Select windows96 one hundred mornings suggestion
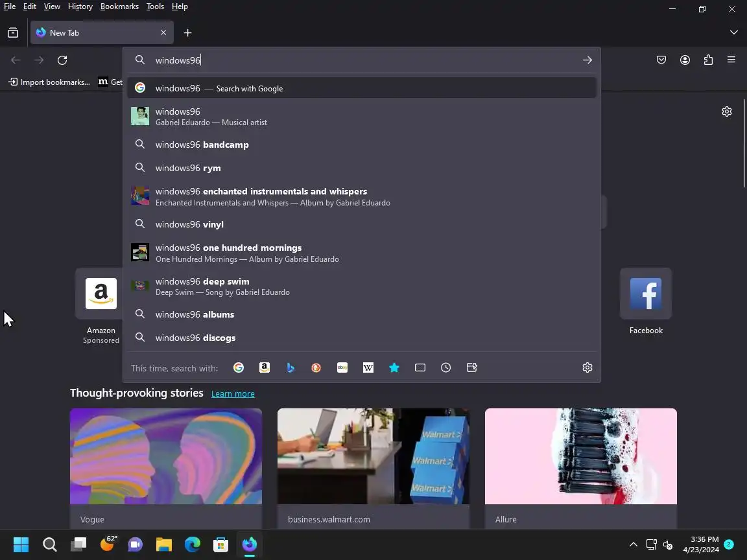747x560 pixels. click(x=362, y=253)
